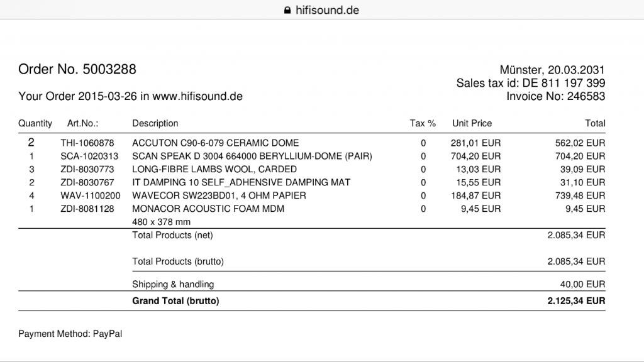Screen dimensions: 644x362
Task: Click MONACOR ACOUSTIC FOAM MDM description
Action: 208,209
